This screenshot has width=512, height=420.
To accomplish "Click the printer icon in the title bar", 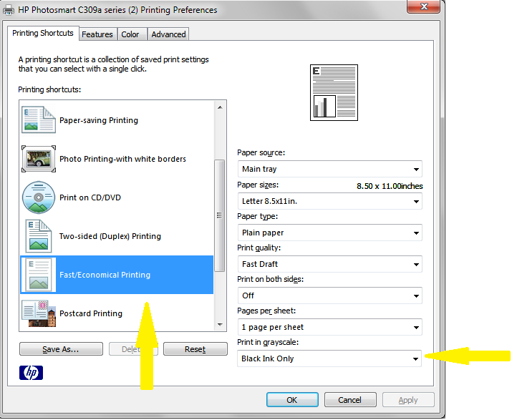I will (x=8, y=10).
